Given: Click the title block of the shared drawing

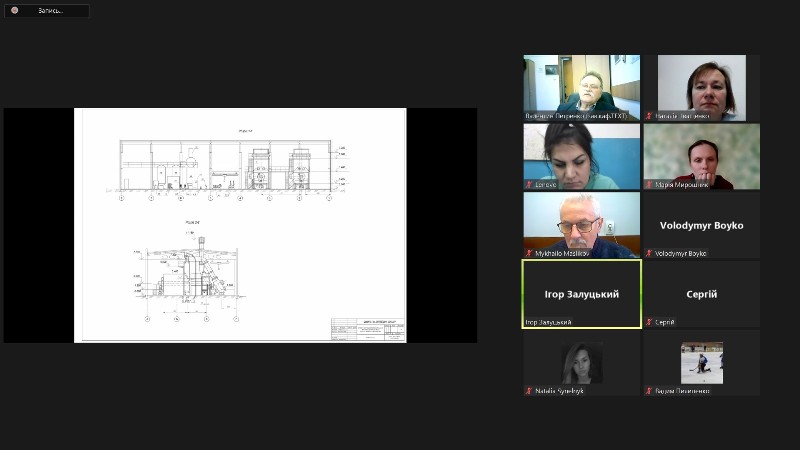Looking at the screenshot, I should (368, 330).
